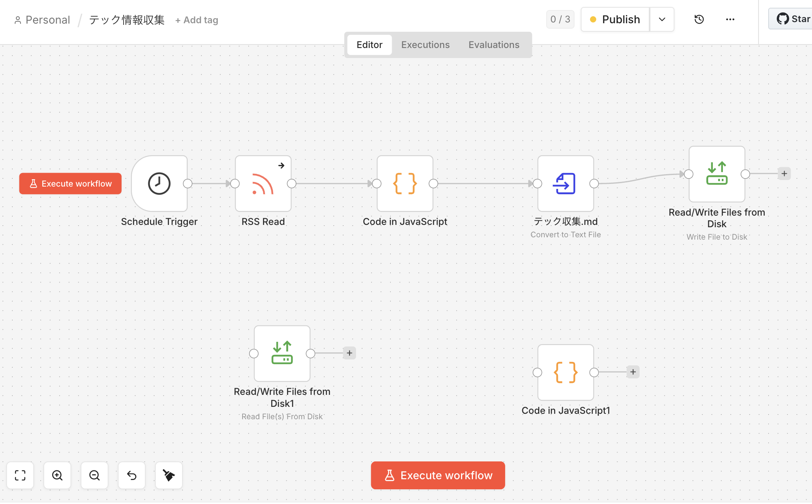Screen dimensions: 812x504
Task: Open the Code in JavaScript1 node
Action: coord(565,372)
